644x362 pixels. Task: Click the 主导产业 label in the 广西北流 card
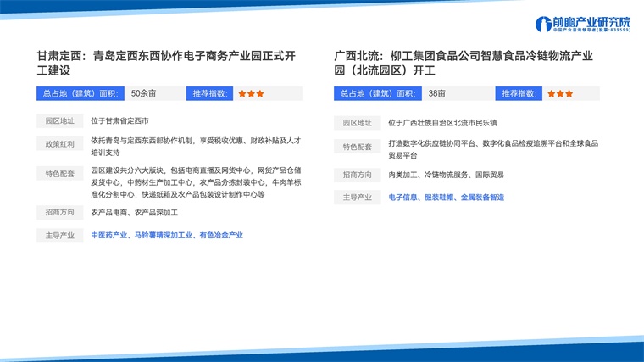[x=358, y=198]
